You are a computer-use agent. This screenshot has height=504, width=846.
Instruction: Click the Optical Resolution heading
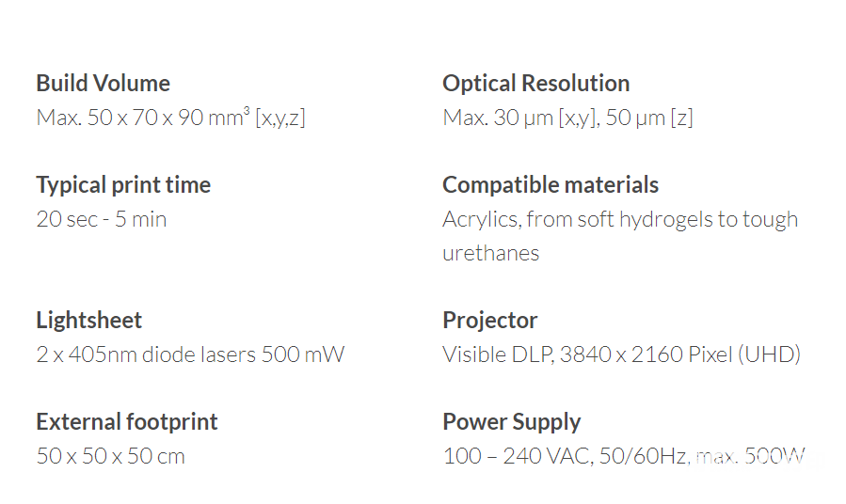535,83
